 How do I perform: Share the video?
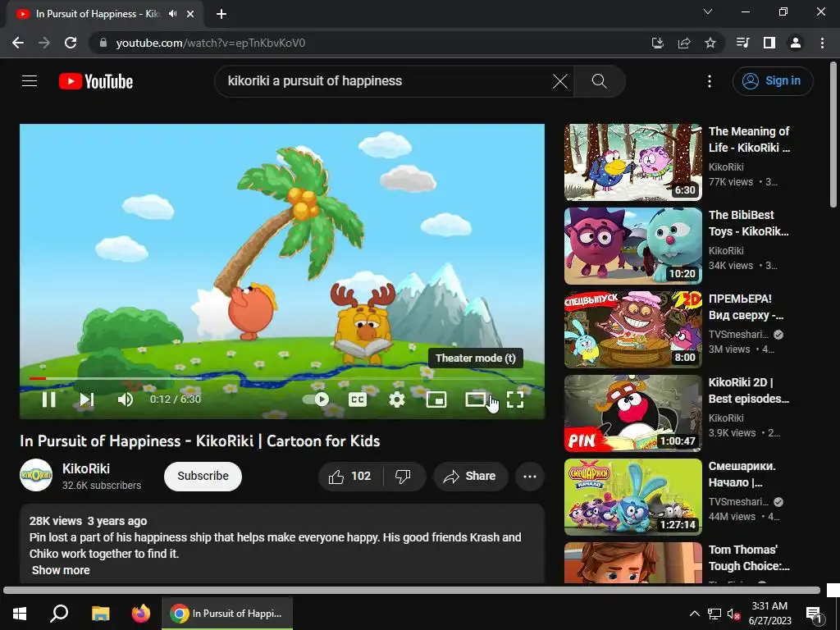[470, 477]
